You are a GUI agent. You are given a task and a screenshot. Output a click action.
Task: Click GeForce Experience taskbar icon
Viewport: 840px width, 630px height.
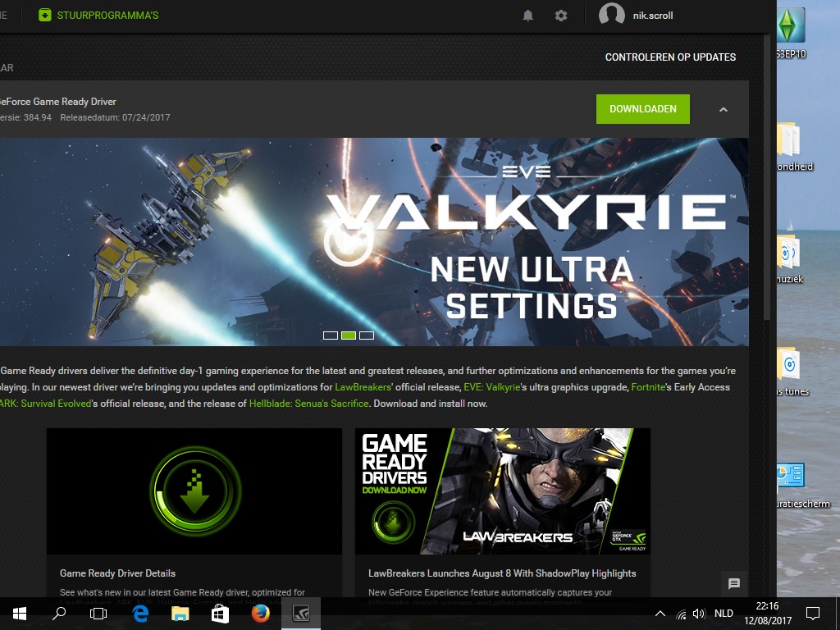[301, 614]
